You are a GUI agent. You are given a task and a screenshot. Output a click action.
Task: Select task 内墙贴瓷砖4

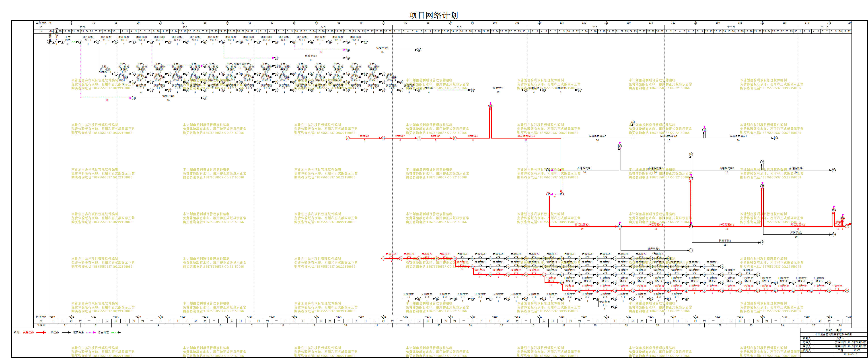coord(796,168)
